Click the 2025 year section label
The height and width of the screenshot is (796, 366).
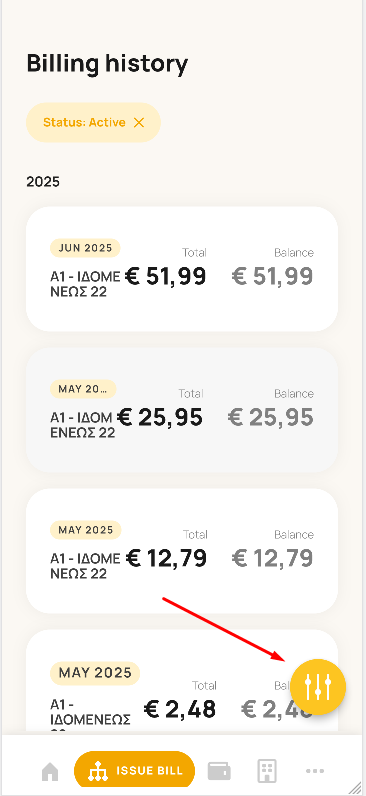coord(43,182)
